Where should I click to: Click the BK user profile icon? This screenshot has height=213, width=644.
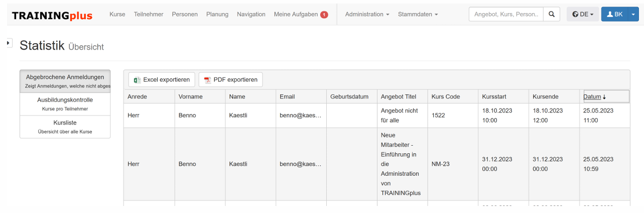point(610,15)
